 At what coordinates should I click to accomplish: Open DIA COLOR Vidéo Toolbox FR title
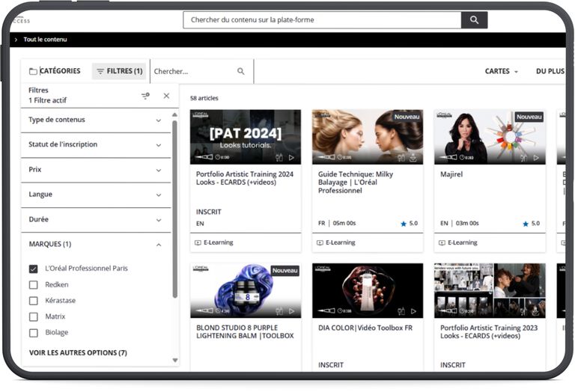point(365,328)
